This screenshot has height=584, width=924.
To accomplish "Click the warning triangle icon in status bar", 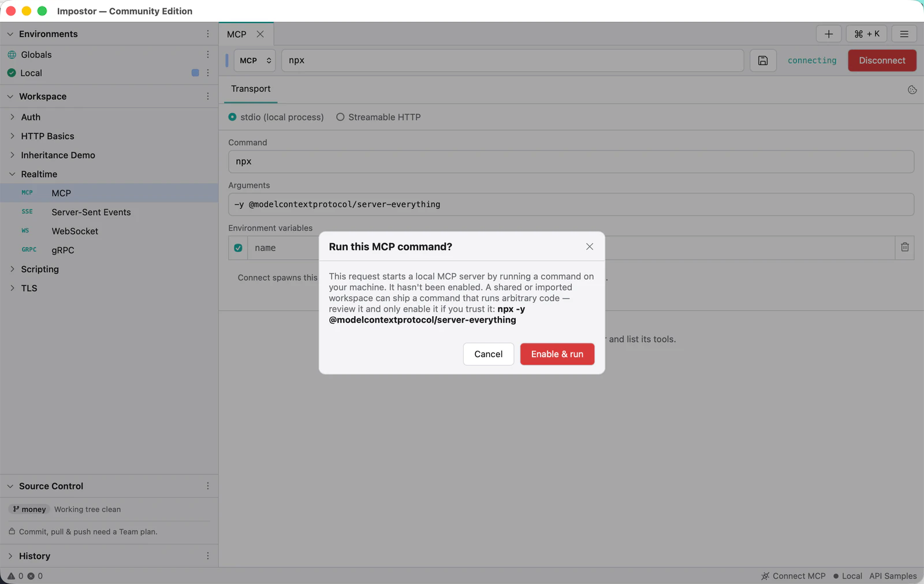I will [11, 576].
